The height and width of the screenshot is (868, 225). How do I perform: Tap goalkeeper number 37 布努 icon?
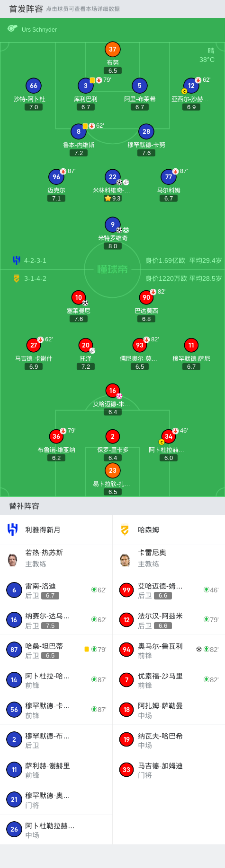coord(112,49)
